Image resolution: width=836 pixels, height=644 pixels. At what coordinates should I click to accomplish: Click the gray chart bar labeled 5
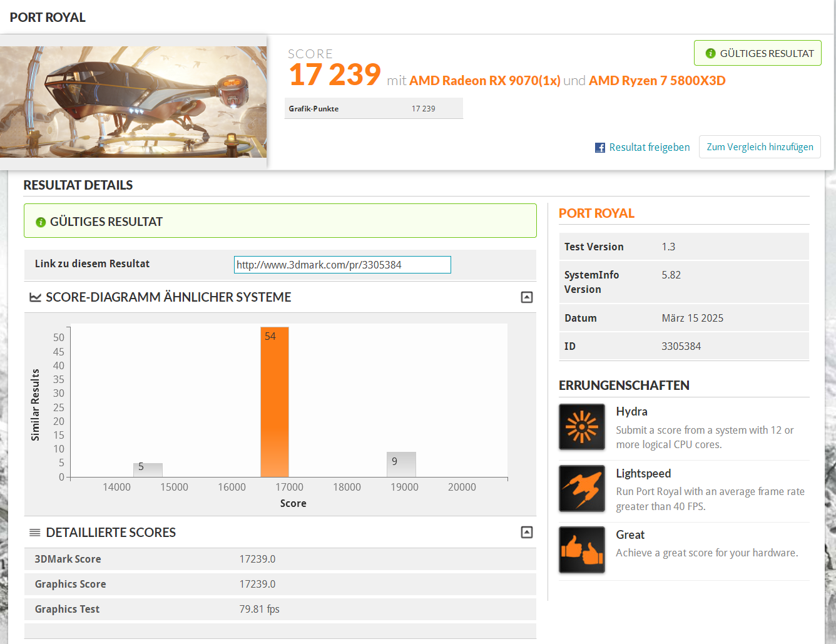click(x=148, y=470)
